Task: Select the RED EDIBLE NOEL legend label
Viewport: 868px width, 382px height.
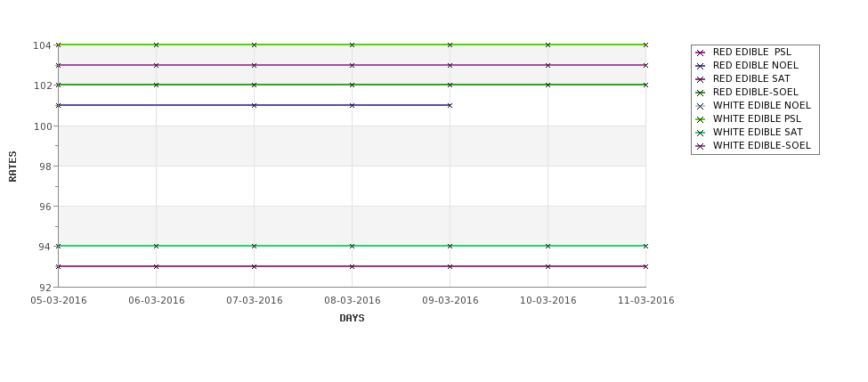Action: (756, 65)
